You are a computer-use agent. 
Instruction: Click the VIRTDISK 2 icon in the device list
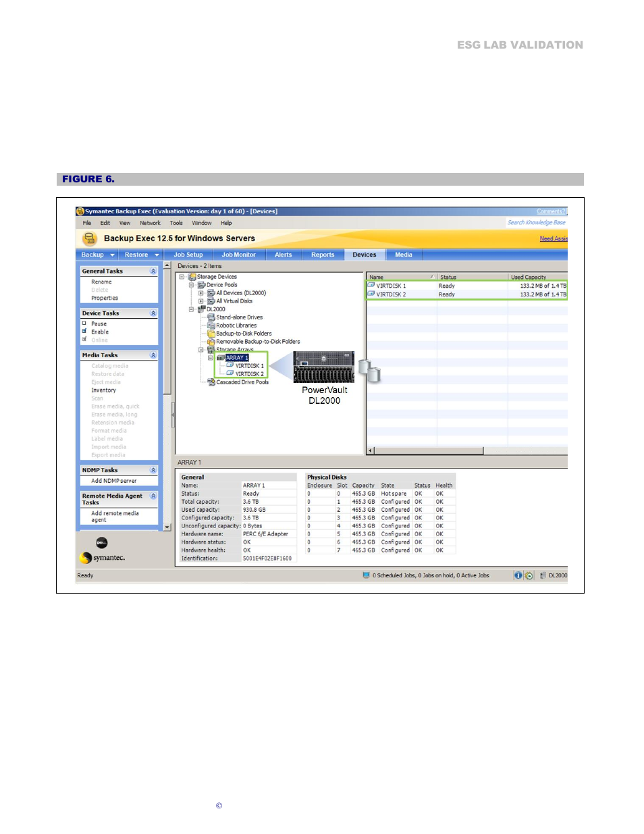click(371, 294)
